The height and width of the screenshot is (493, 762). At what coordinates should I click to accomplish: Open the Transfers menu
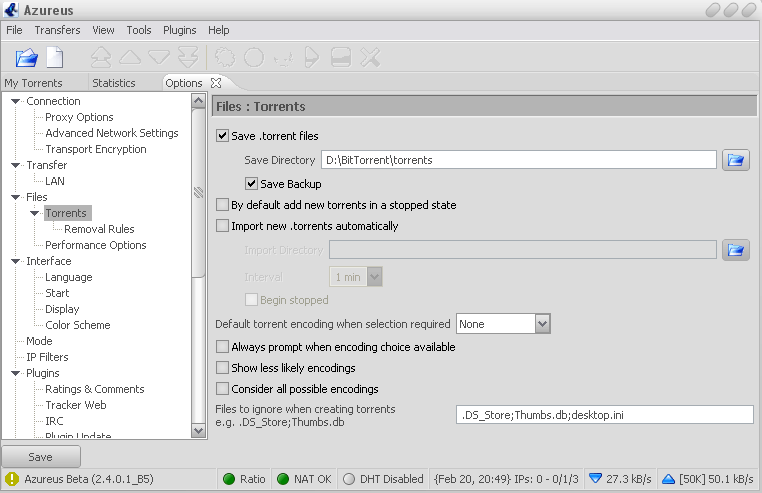(57, 30)
